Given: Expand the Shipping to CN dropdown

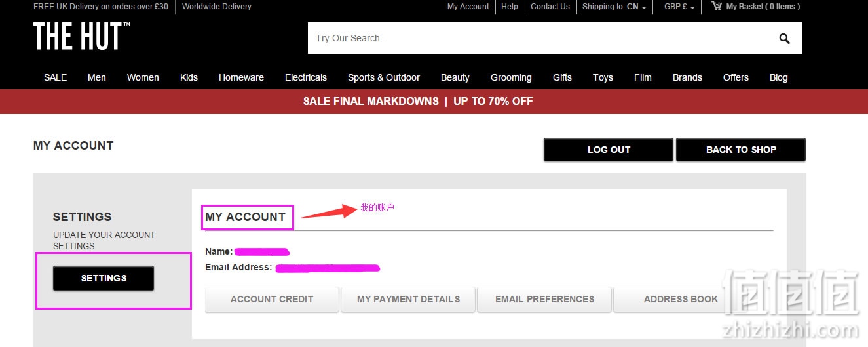Looking at the screenshot, I should (614, 7).
